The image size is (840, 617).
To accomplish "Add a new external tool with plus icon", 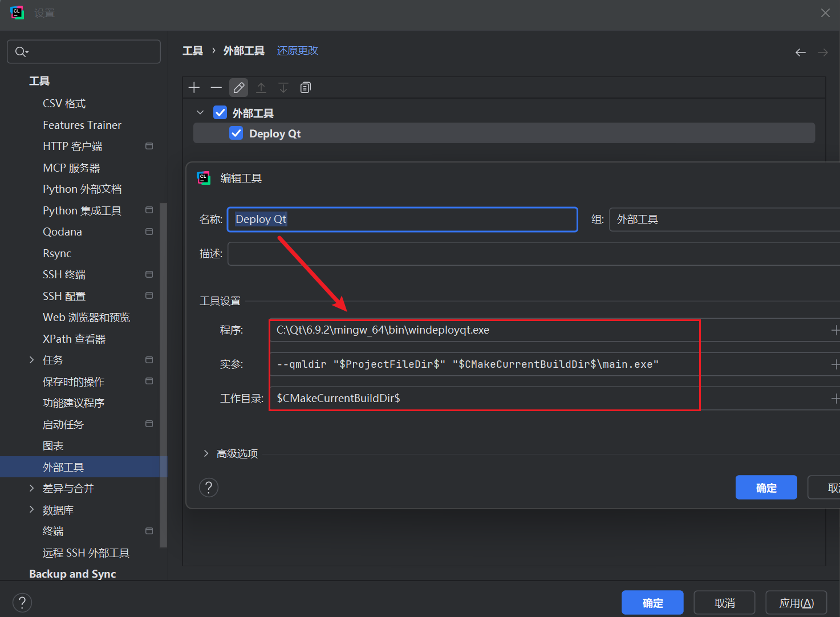I will point(194,87).
